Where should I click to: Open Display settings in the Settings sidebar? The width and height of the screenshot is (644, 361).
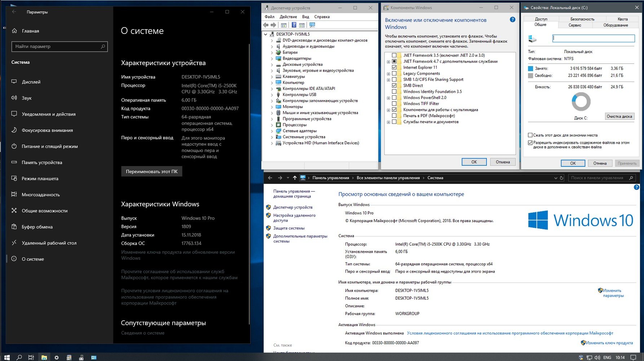tap(31, 82)
